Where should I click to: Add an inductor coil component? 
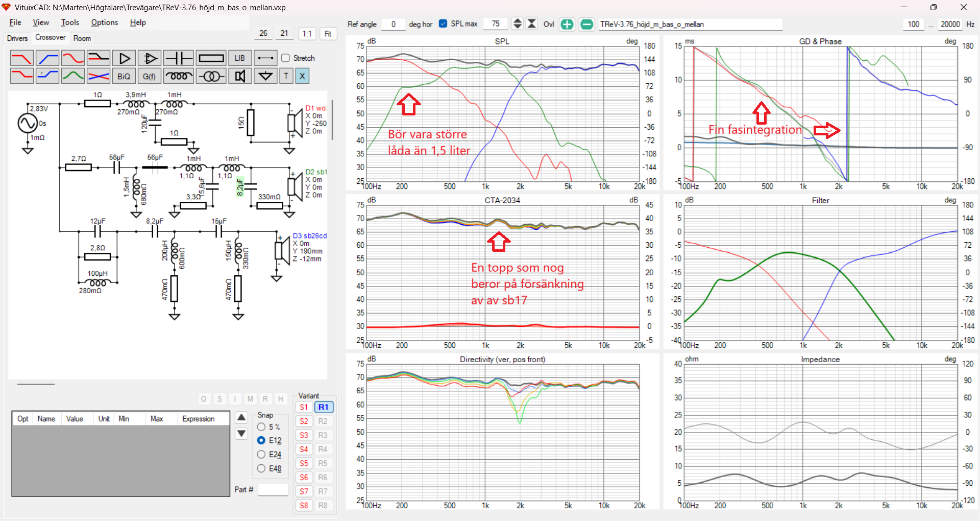click(x=178, y=76)
